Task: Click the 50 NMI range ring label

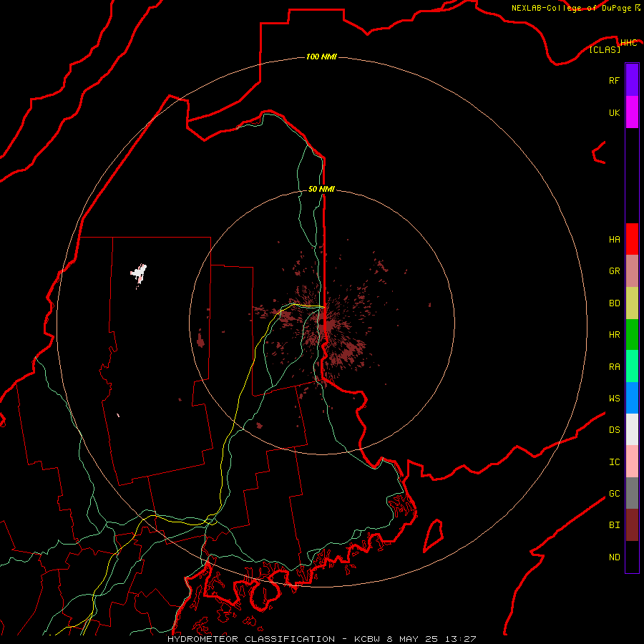Action: 321,189
